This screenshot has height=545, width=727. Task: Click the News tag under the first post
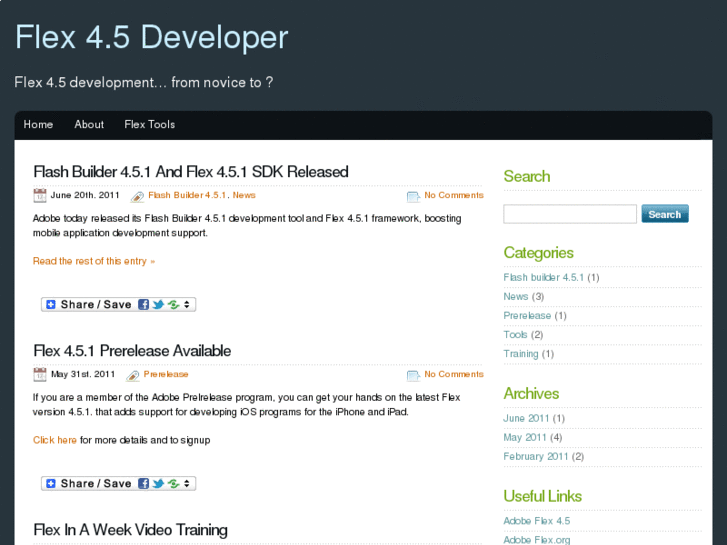pyautogui.click(x=244, y=195)
